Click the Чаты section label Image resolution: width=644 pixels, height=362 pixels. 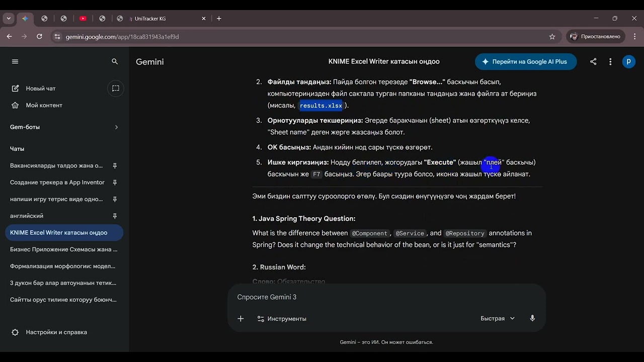click(x=17, y=149)
